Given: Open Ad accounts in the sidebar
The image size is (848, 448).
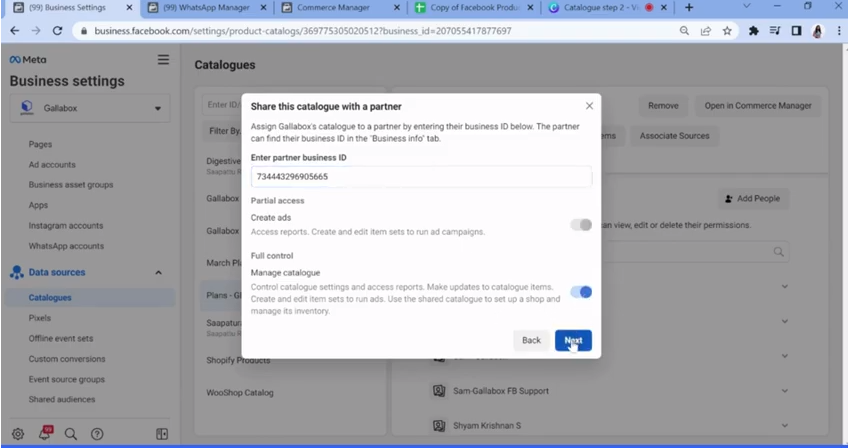Looking at the screenshot, I should tap(52, 164).
